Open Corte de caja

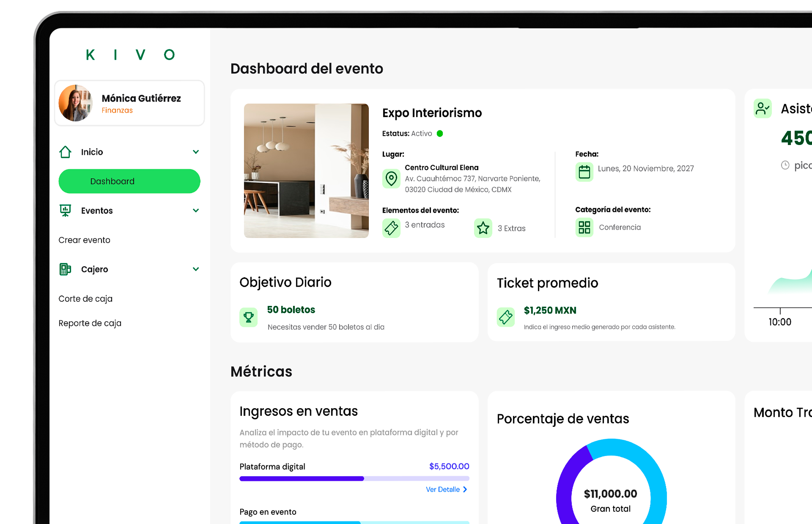pos(85,299)
